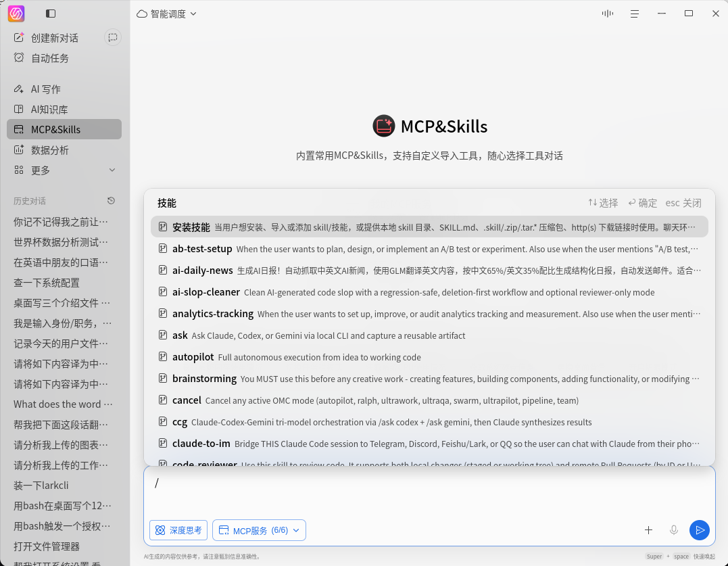Click the MCP&Skills header logo

tap(383, 126)
